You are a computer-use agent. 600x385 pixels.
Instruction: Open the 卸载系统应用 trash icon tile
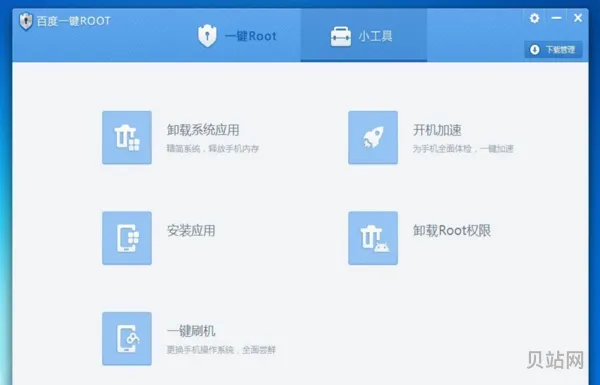[x=127, y=137]
